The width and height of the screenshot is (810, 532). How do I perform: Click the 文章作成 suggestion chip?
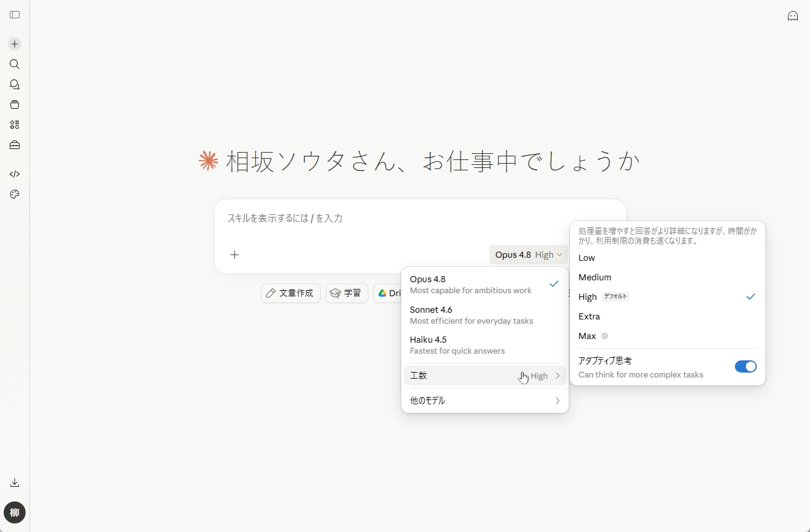291,293
